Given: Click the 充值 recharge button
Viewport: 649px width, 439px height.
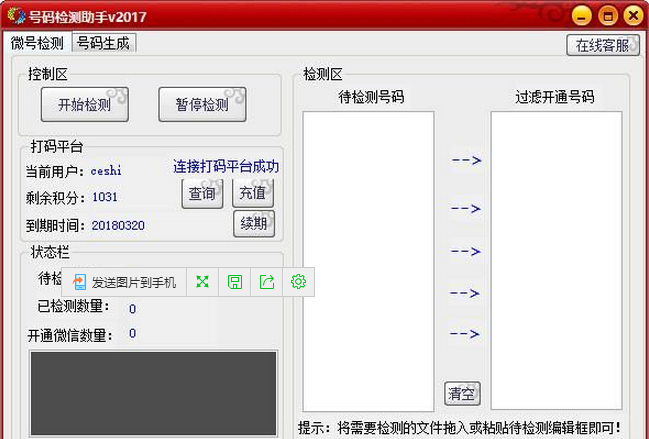Looking at the screenshot, I should pos(253,193).
